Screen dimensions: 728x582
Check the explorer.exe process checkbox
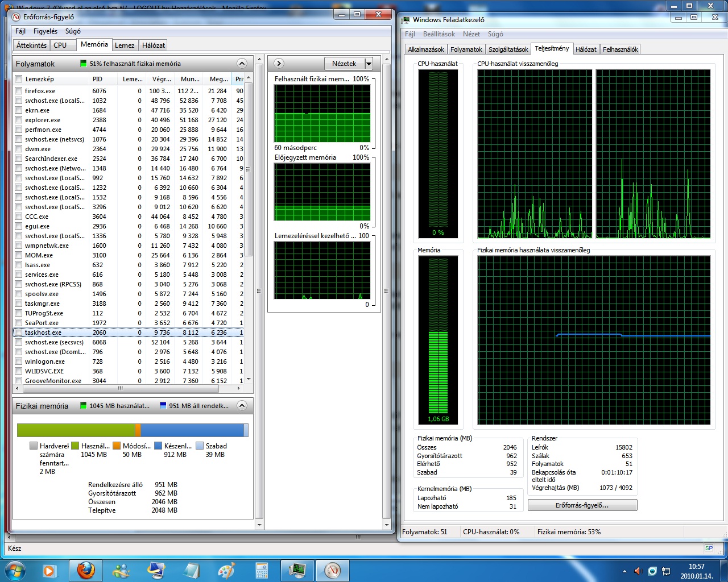(x=19, y=120)
